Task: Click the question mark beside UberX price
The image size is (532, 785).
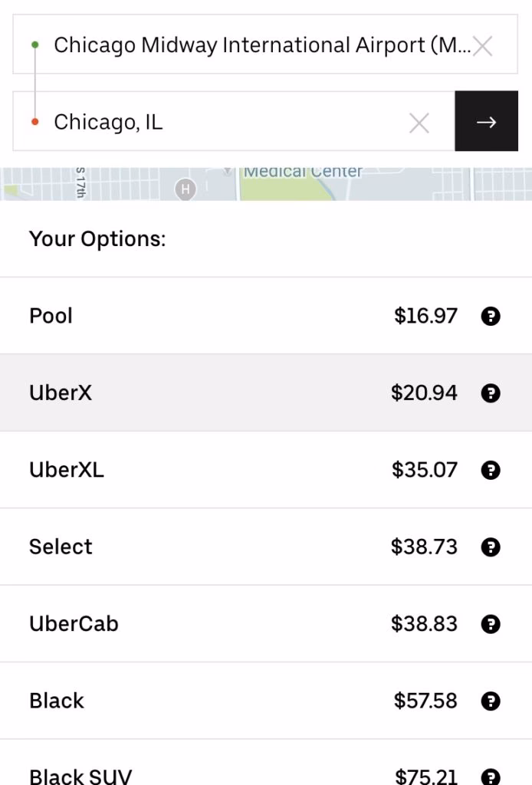Action: 491,392
